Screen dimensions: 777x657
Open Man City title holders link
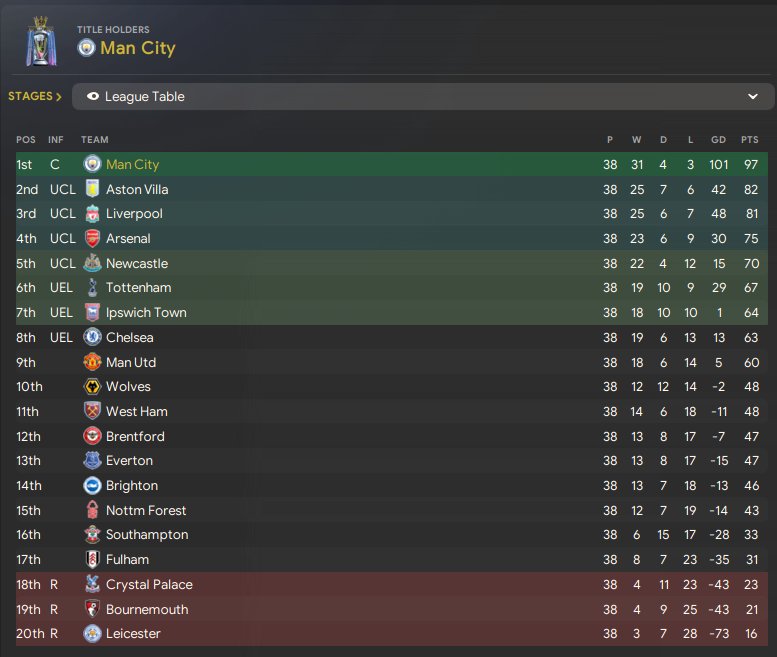pyautogui.click(x=137, y=48)
